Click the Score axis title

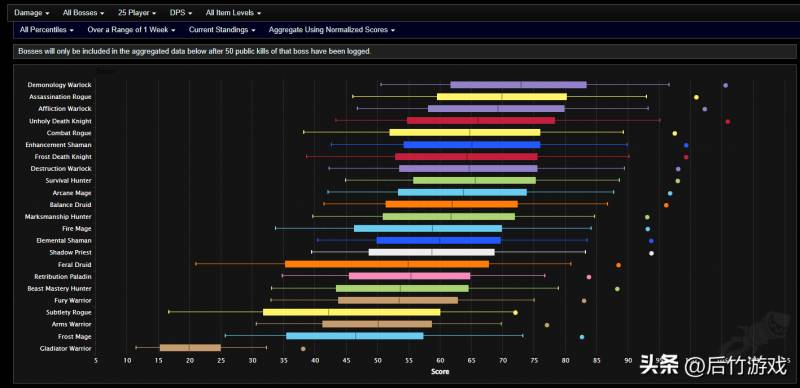pyautogui.click(x=440, y=372)
